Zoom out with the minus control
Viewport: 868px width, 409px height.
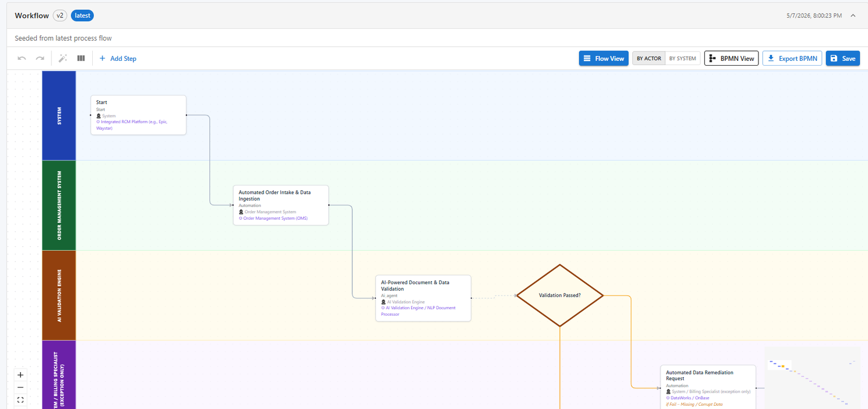(x=21, y=387)
